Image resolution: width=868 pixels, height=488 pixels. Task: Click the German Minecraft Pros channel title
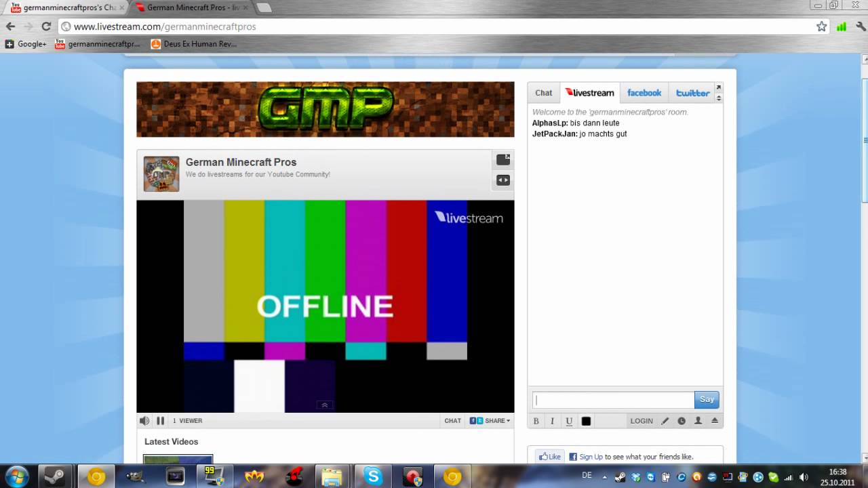click(241, 162)
